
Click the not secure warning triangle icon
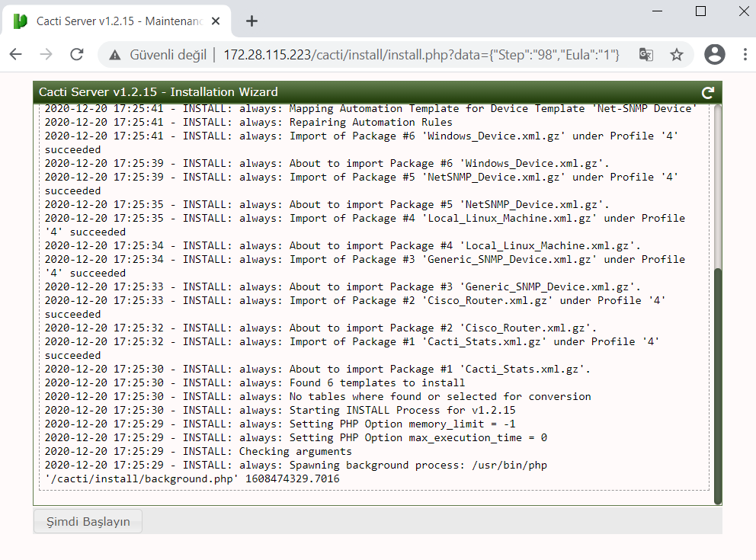click(115, 55)
